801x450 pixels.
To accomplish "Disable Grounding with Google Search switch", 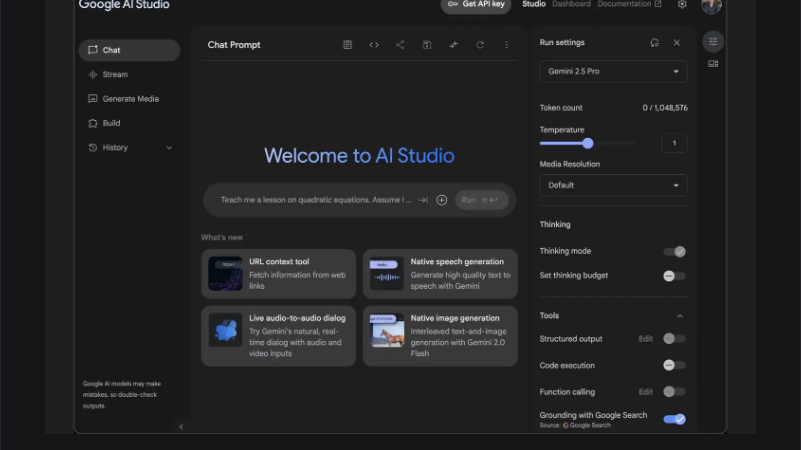I will 674,419.
